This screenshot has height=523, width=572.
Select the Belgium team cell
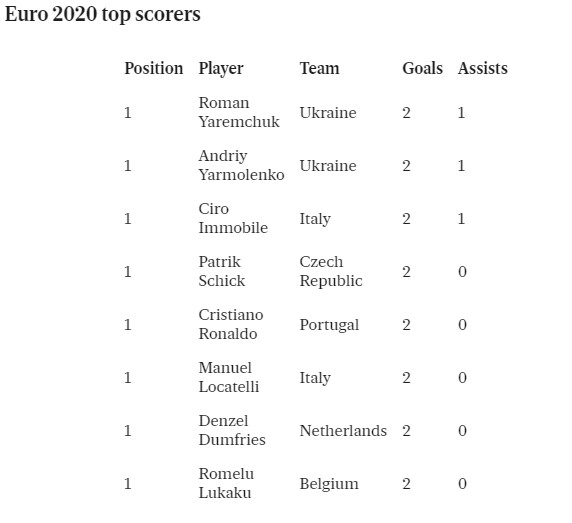(x=329, y=484)
